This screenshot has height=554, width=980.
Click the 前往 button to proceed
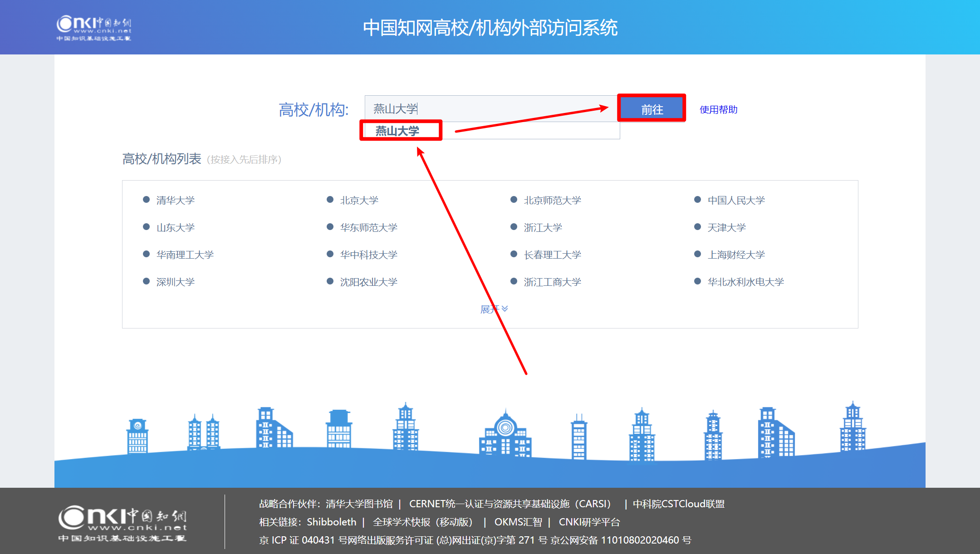[x=652, y=109]
